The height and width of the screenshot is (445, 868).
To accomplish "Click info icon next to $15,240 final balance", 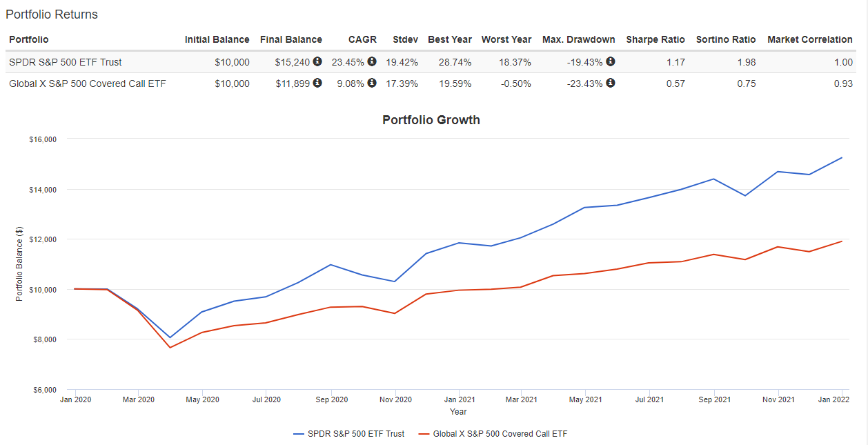I will coord(317,61).
